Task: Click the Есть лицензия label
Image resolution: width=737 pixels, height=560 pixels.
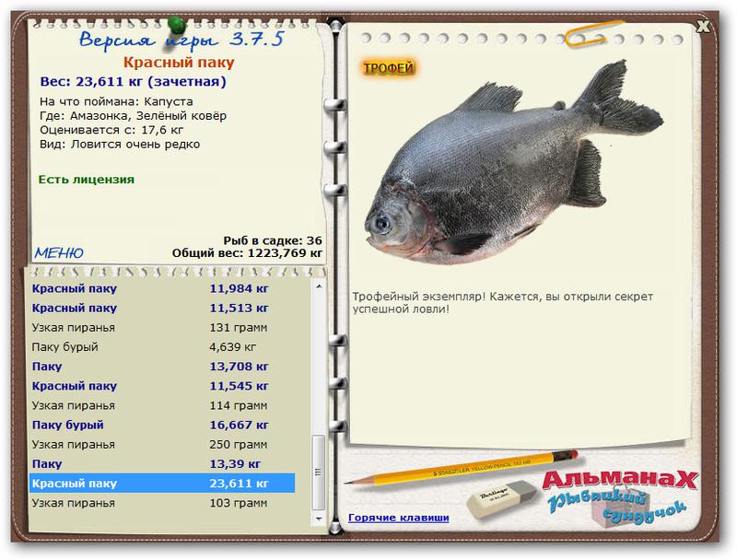Action: 87,180
